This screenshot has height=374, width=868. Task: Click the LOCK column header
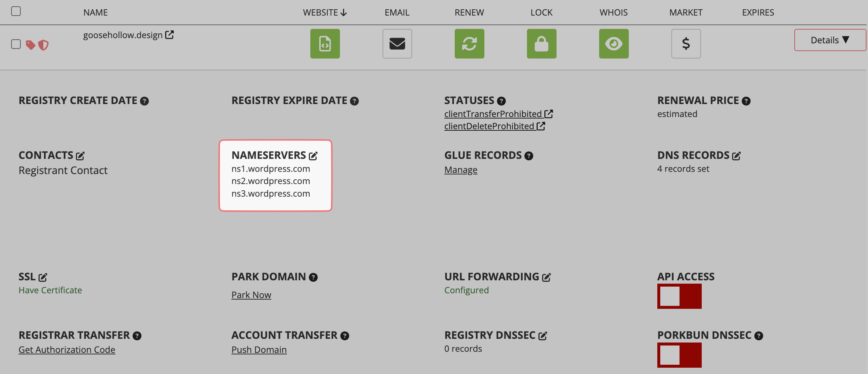(x=541, y=13)
